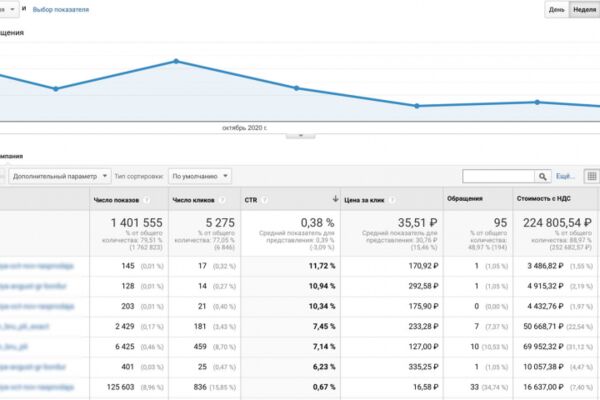Sort by Цена за клик column header
The height and width of the screenshot is (400, 600).
364,200
